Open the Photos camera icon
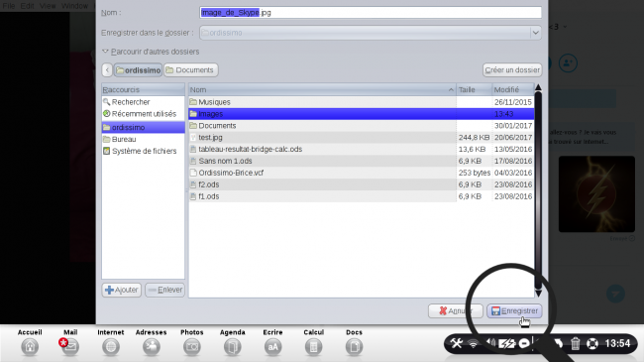Viewport: 644px width, 362px height. click(x=192, y=347)
